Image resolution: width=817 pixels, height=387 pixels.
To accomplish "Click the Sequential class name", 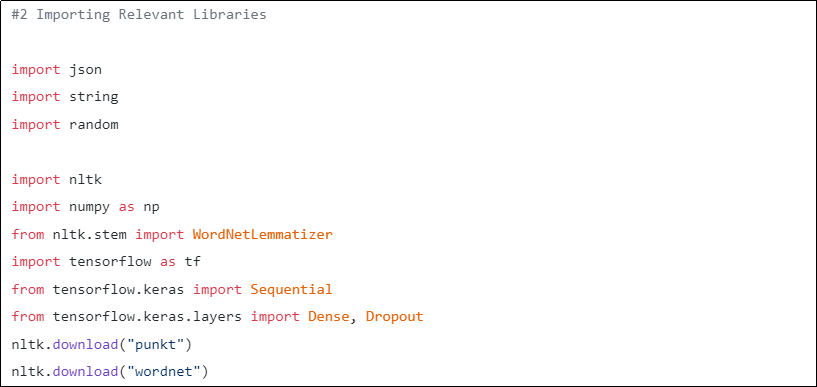I will pos(291,289).
